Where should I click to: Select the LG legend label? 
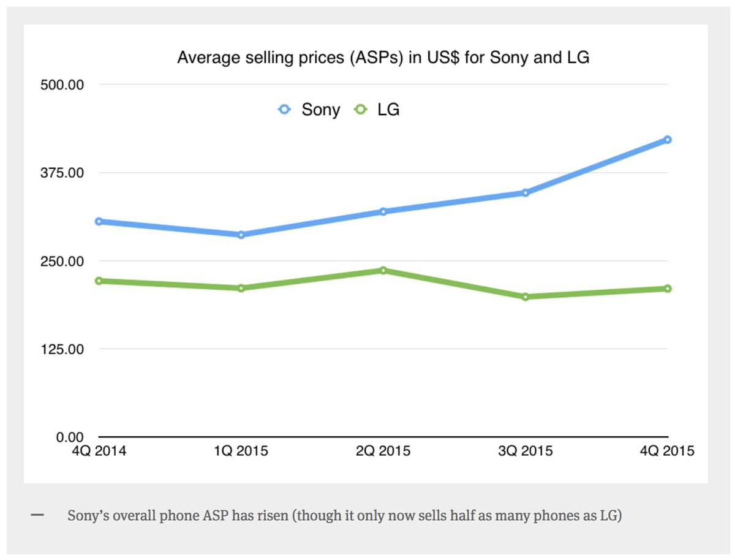(388, 110)
